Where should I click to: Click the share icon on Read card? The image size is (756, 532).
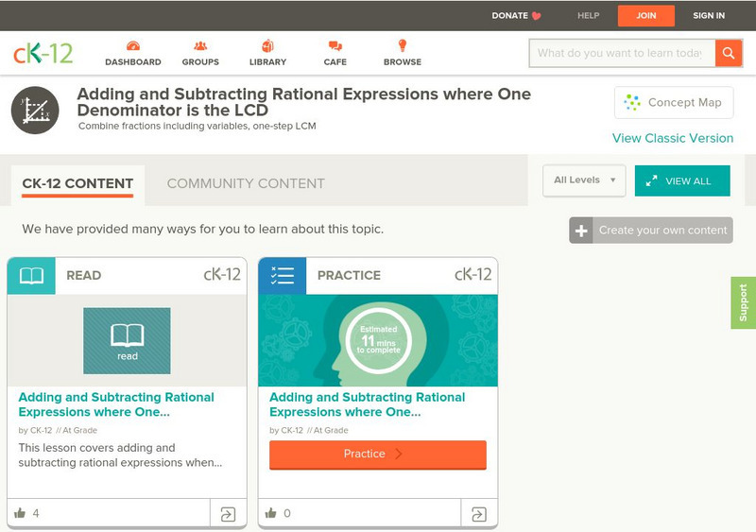tap(228, 514)
